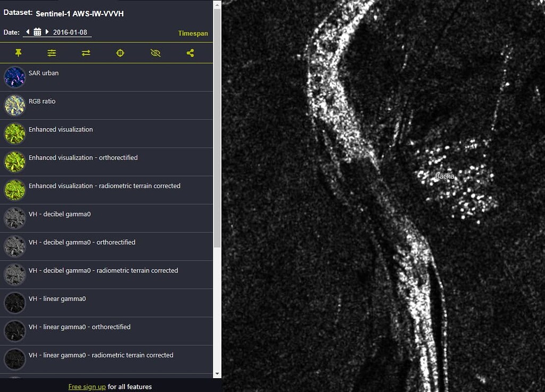
Task: Zoom to the tile center
Action: click(120, 53)
